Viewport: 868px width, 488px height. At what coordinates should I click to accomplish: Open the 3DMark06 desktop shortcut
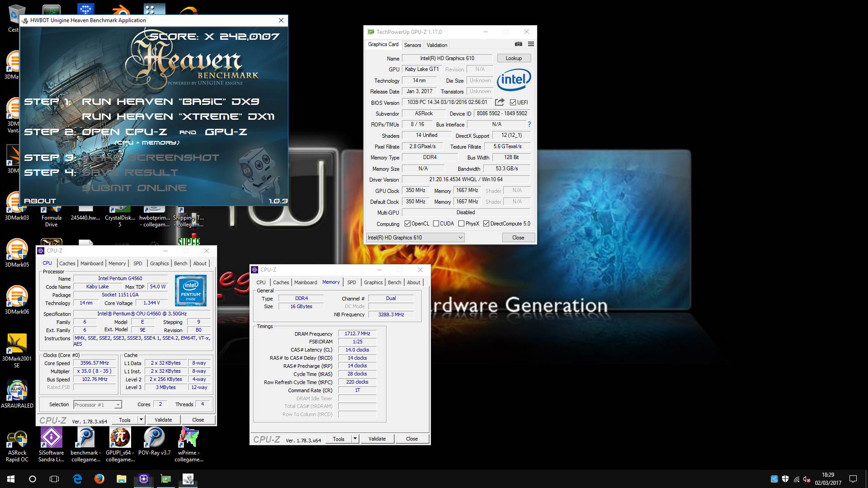17,300
